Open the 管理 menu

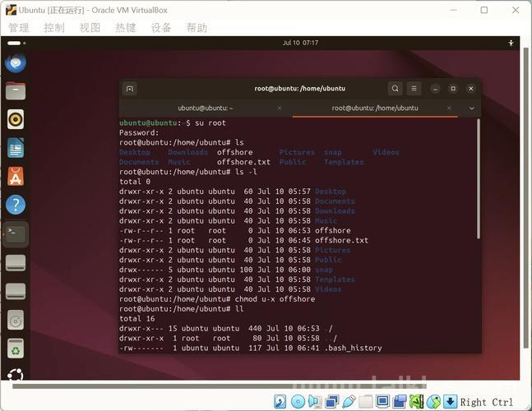click(19, 28)
